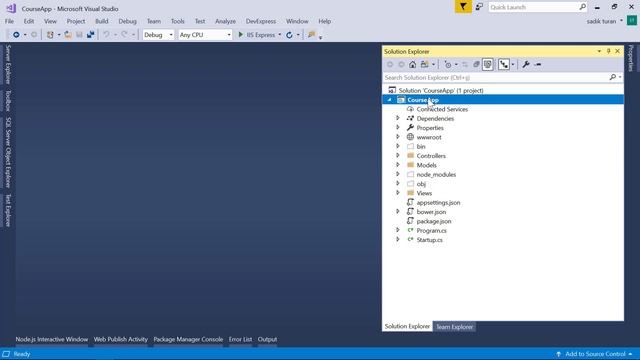Click the Home icon in Solution Explorer
640x360 pixels.
pos(413,64)
